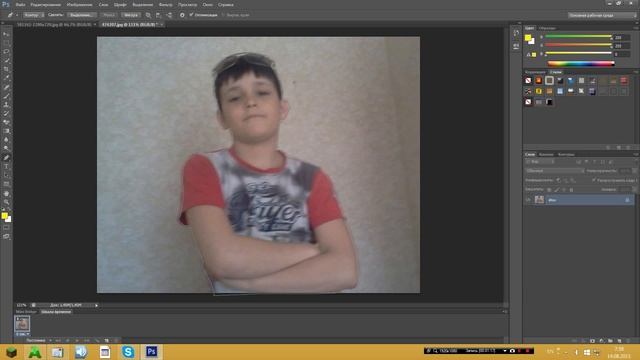Open pen options gear icon
The width and height of the screenshot is (640, 360).
(182, 15)
